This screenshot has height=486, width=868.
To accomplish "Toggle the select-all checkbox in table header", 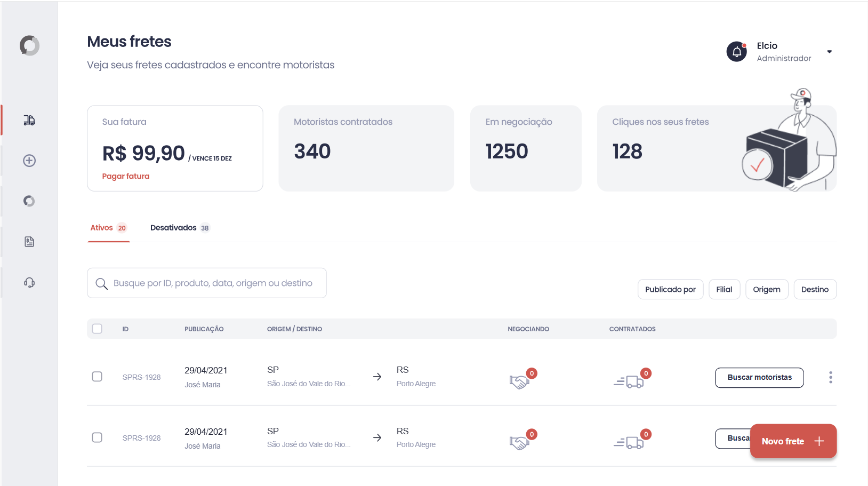I will click(97, 329).
